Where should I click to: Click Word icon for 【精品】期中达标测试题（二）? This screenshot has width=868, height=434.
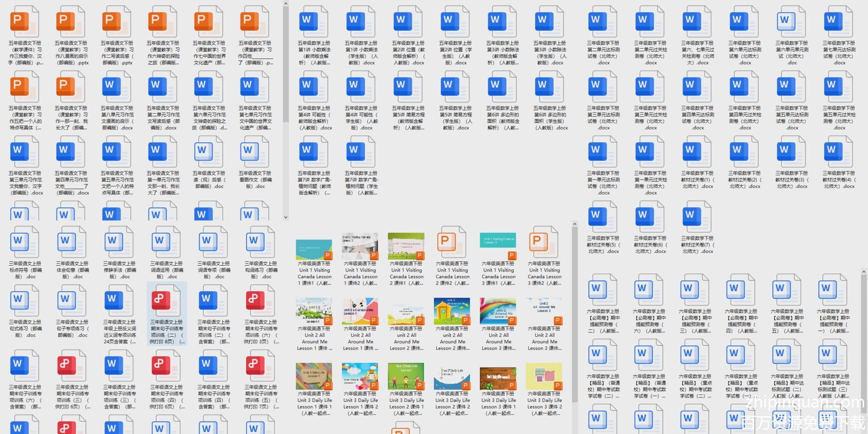coord(787,355)
